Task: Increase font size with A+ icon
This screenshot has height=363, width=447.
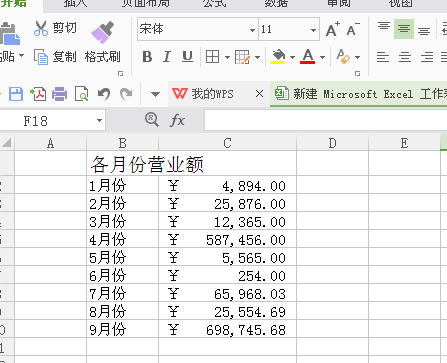Action: pyautogui.click(x=333, y=29)
